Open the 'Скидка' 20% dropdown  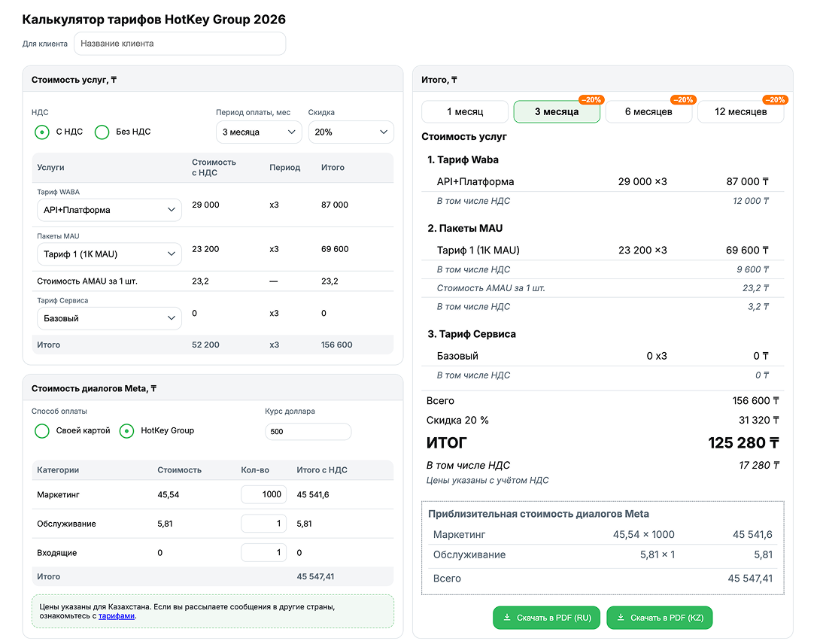[x=351, y=132]
